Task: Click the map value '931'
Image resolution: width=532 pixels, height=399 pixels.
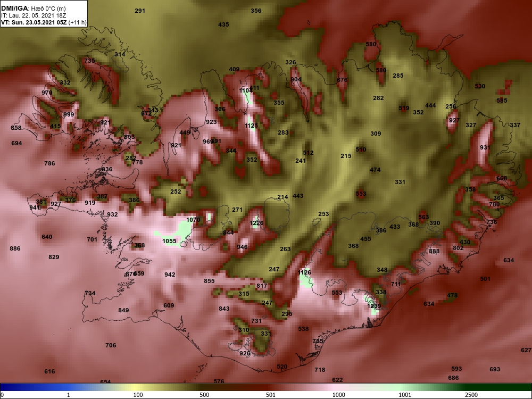Action: (485, 147)
